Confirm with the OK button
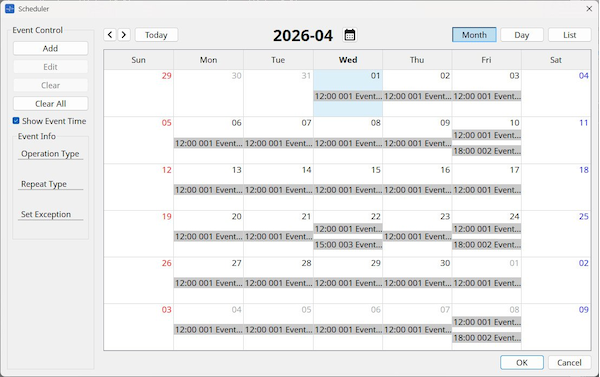 [x=522, y=362]
